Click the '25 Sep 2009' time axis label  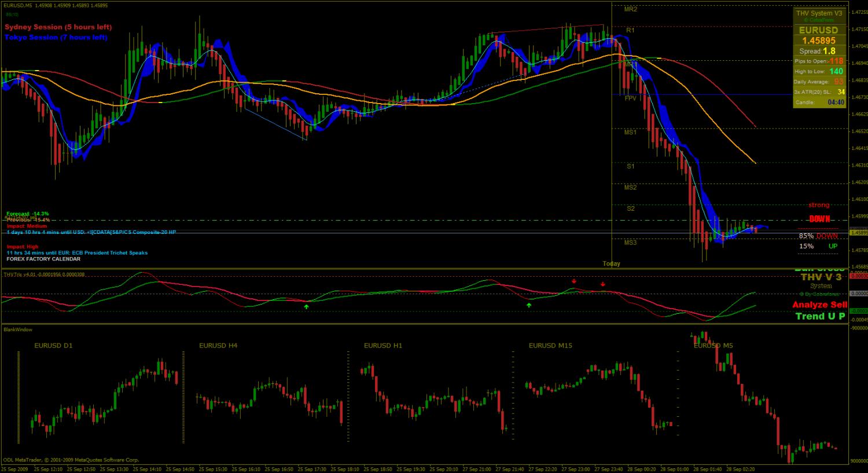point(14,469)
